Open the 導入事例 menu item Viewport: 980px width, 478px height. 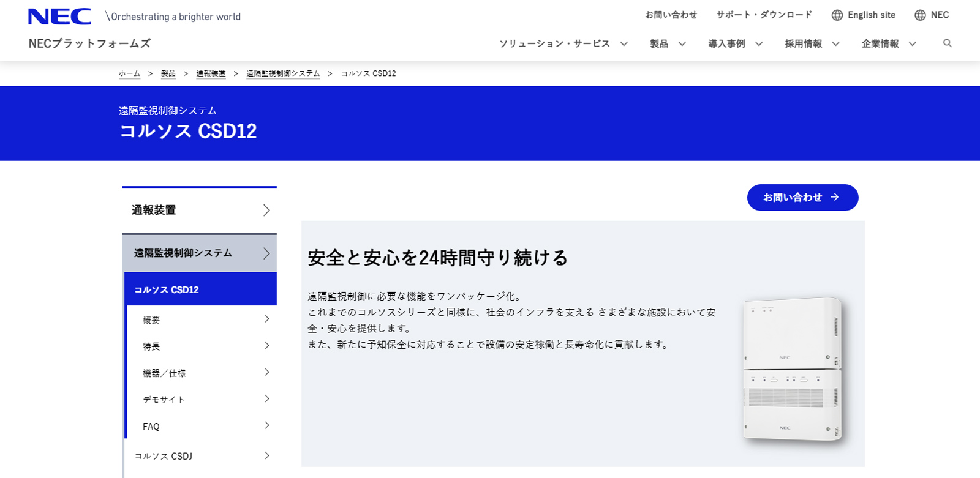726,44
